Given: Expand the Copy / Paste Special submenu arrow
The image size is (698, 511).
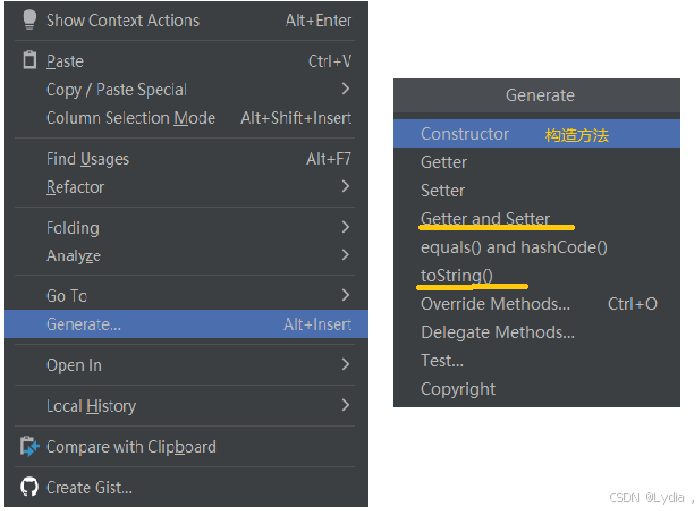Looking at the screenshot, I should point(345,89).
